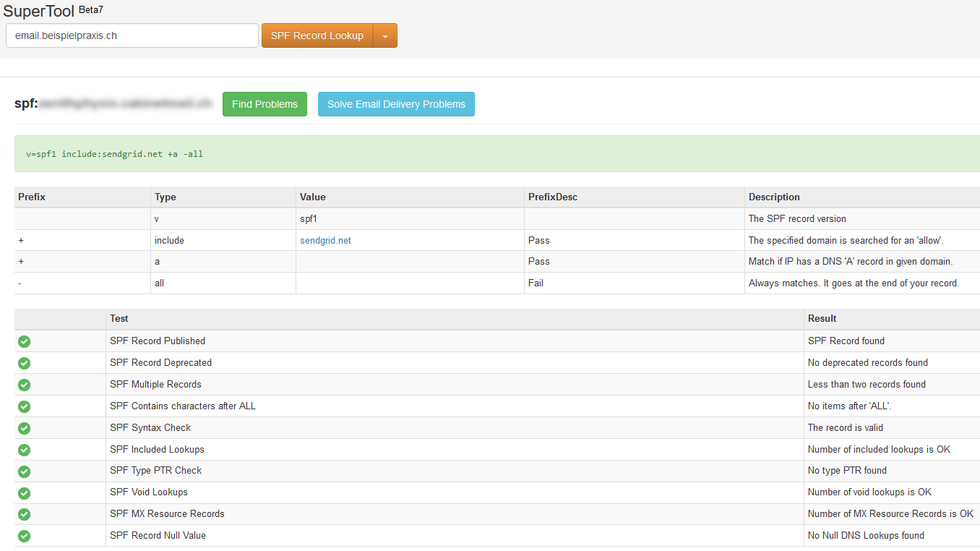The image size is (980, 551).
Task: Click the Prefix column header
Action: pos(32,197)
